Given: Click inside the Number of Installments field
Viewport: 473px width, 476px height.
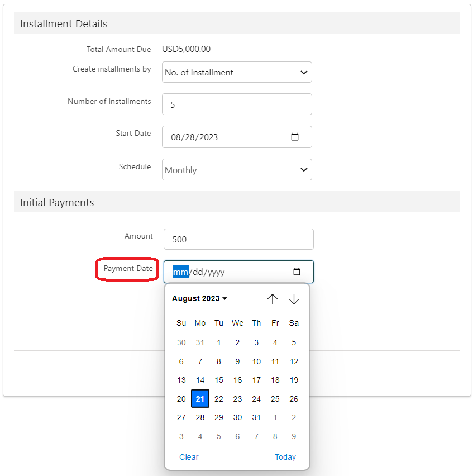Looking at the screenshot, I should (x=237, y=104).
